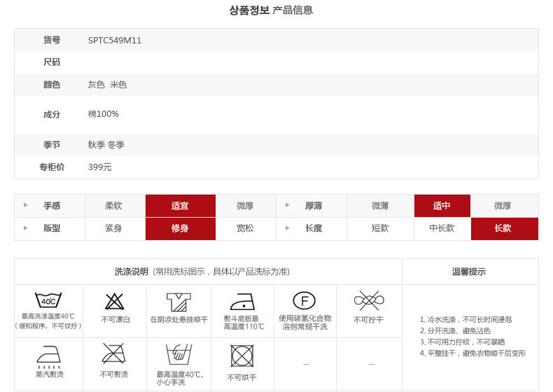Screen dimensions: 553x392
Task: Click the arrow beside 长度
Action: point(288,228)
